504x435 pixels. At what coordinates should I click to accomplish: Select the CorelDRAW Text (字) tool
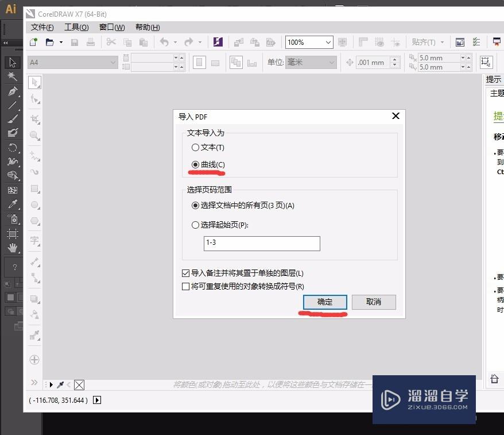point(34,241)
